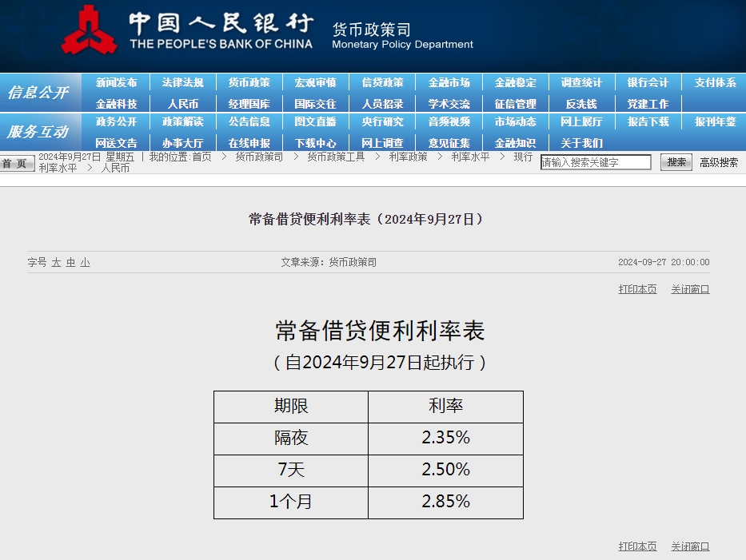The height and width of the screenshot is (560, 746).
Task: Open the 学术交流 menu item
Action: coord(449,104)
